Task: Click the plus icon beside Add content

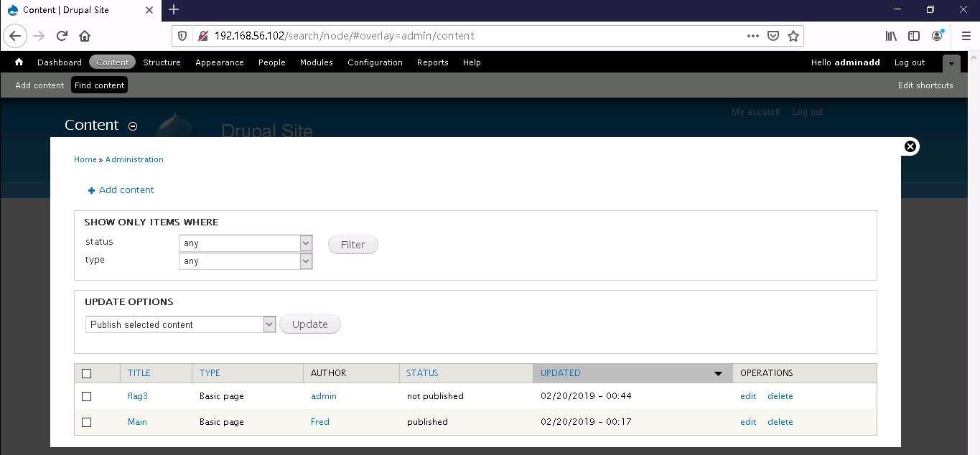Action: [x=91, y=190]
